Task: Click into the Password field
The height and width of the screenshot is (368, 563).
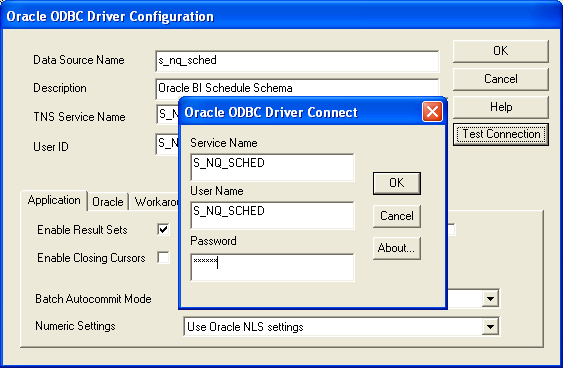Action: pyautogui.click(x=273, y=267)
